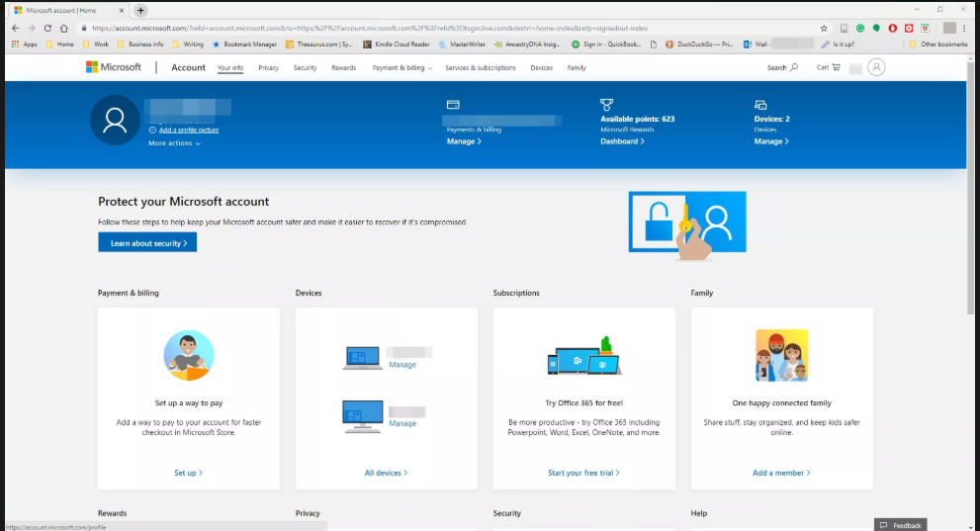Click the desktop monitor device icon
The height and width of the screenshot is (531, 980).
pyautogui.click(x=363, y=416)
